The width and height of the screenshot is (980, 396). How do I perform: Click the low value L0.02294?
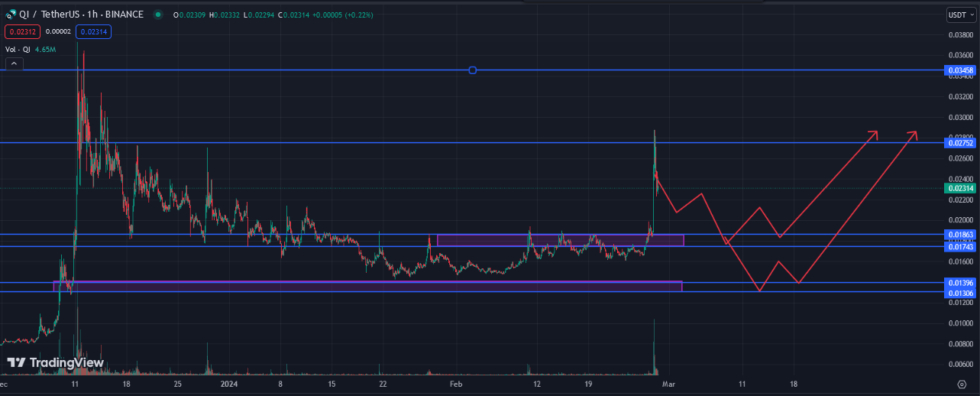(260, 15)
